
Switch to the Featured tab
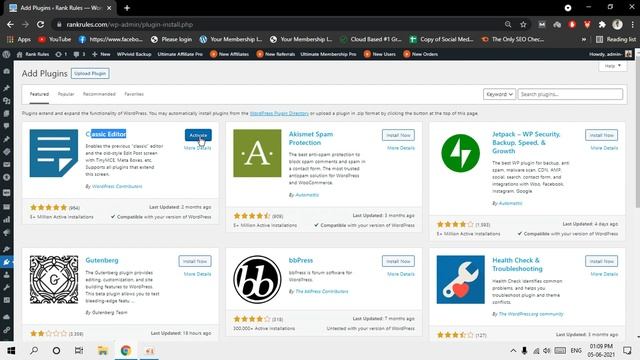(39, 94)
